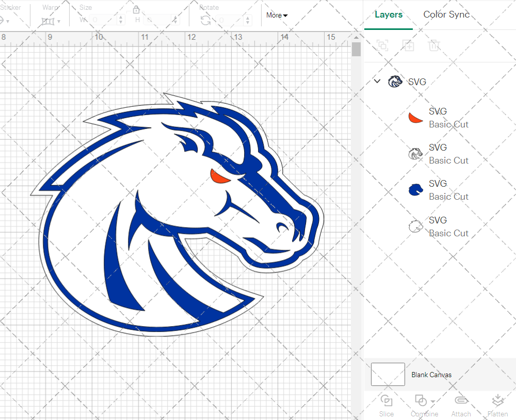Open the Sticker type dropdown
Image resolution: width=516 pixels, height=420 pixels.
[5, 21]
